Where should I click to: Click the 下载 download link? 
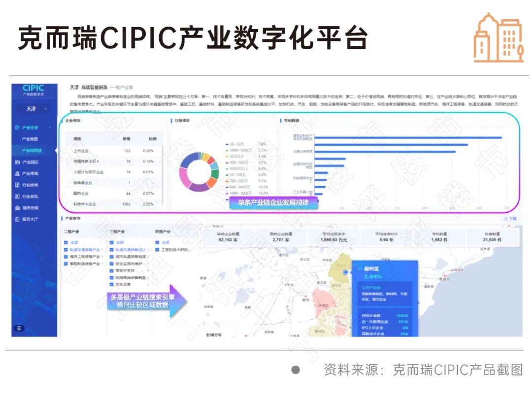coord(510,219)
